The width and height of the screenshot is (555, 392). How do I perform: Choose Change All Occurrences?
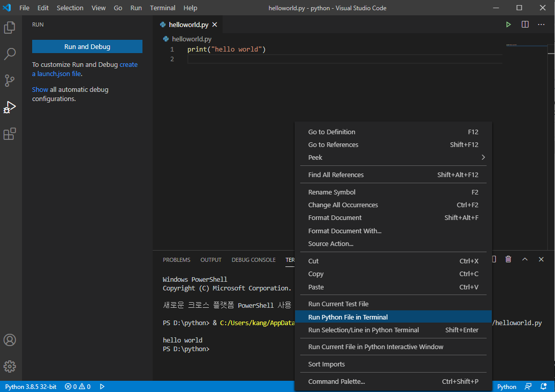[393, 205]
